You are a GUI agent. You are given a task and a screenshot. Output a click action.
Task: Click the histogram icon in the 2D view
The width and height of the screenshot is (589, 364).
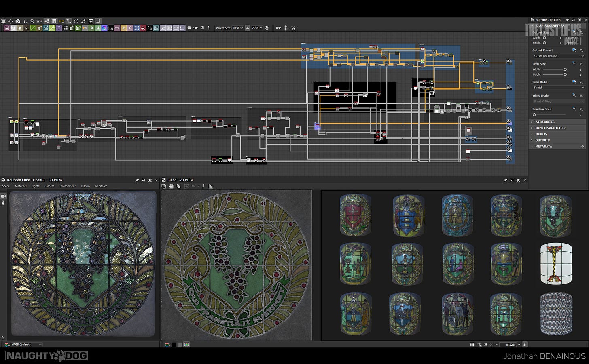pos(210,186)
